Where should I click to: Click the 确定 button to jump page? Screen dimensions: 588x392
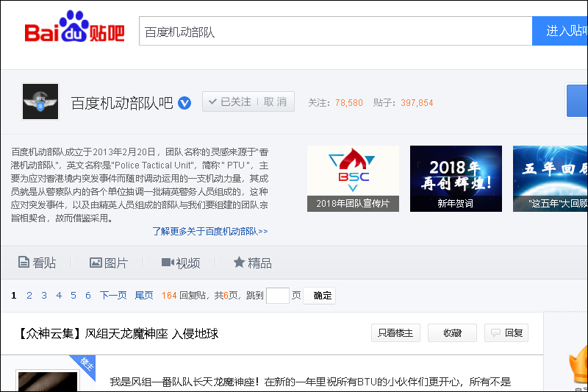point(319,296)
